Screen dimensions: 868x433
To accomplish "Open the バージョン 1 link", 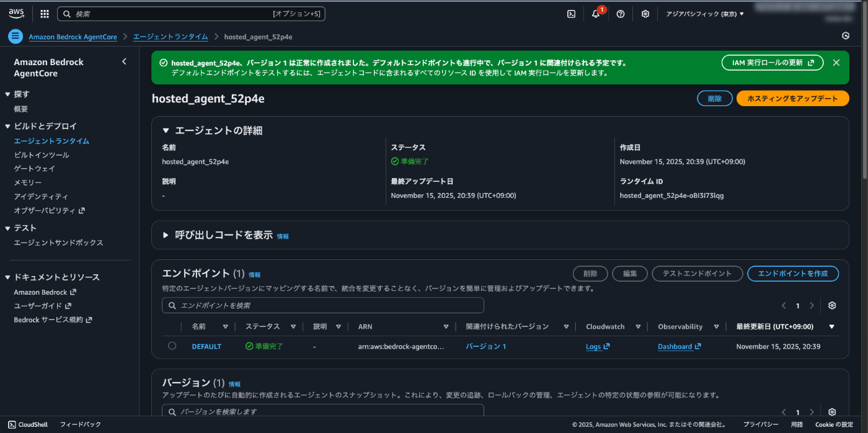I will pos(486,346).
